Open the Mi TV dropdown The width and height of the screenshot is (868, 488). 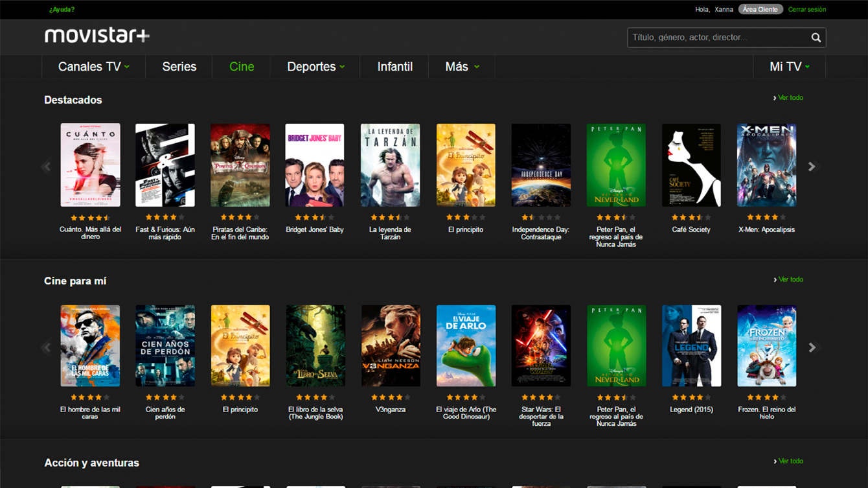point(789,67)
